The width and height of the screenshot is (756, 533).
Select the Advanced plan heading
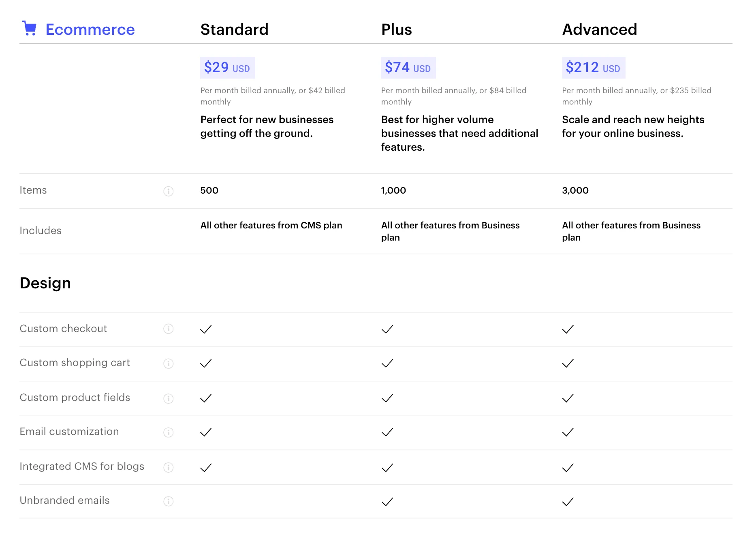coord(600,30)
